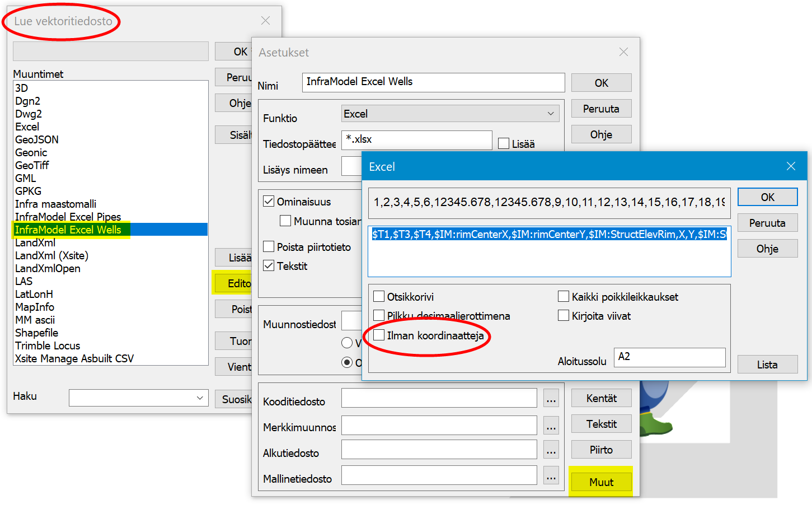812x509 pixels.
Task: Uncheck the Ominaisuus checkbox
Action: 269,202
